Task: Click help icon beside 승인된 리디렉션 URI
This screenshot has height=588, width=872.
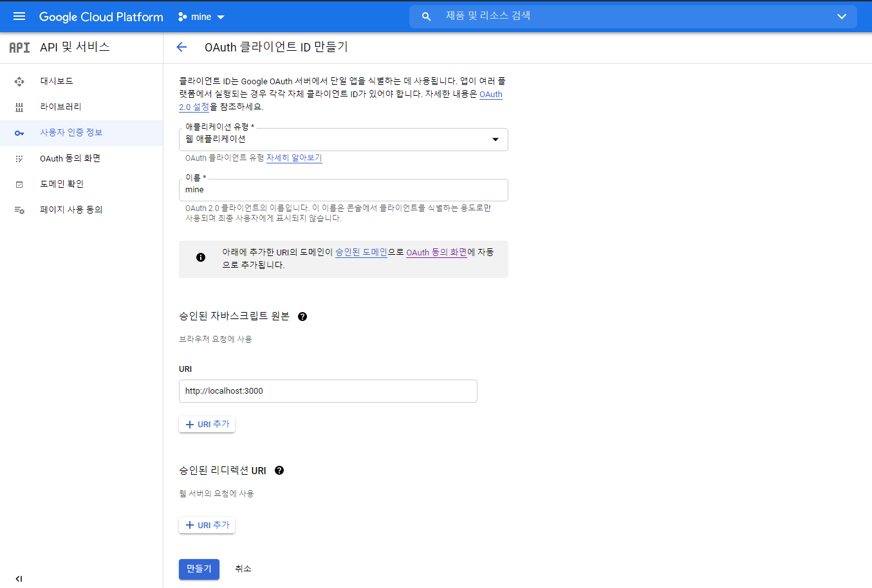Action: click(x=279, y=470)
